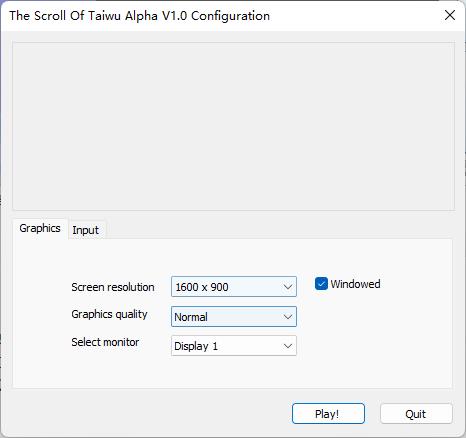Image resolution: width=466 pixels, height=438 pixels.
Task: Click the Screen resolution label
Action: (x=113, y=287)
